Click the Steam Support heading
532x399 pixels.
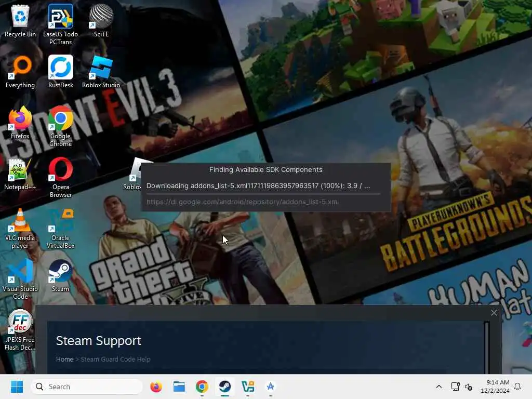[x=98, y=341]
